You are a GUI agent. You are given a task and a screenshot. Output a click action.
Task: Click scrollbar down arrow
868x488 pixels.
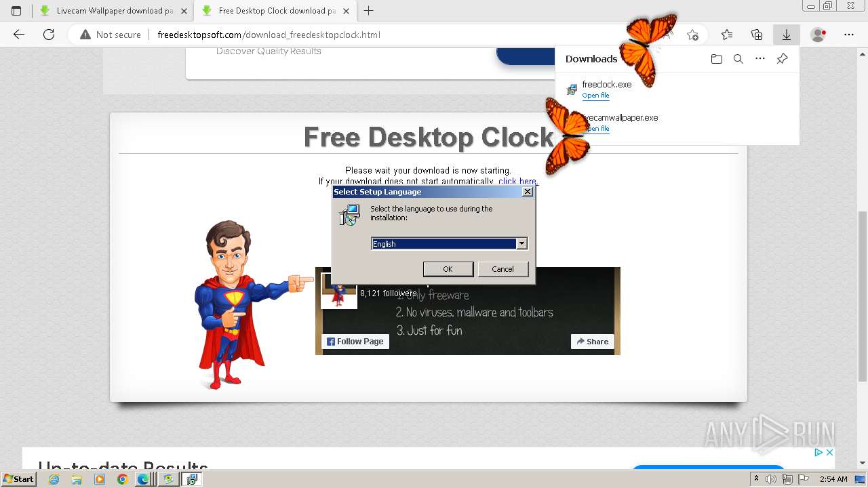[863, 463]
